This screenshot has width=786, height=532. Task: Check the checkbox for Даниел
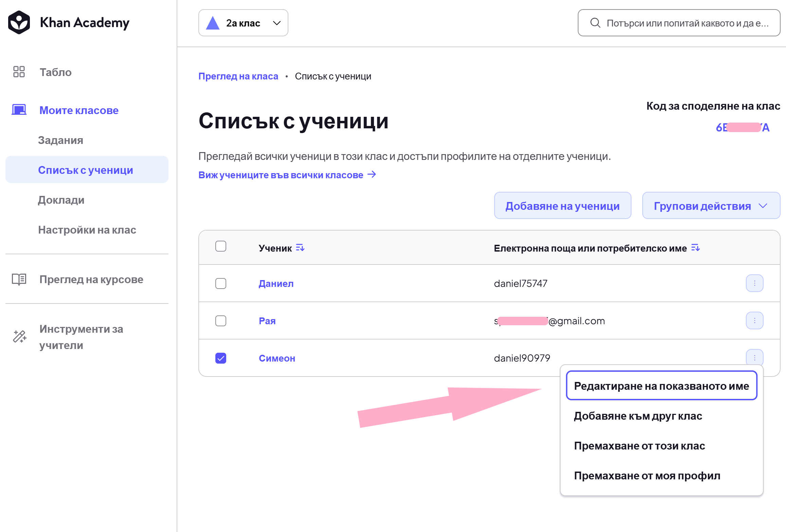(x=221, y=283)
